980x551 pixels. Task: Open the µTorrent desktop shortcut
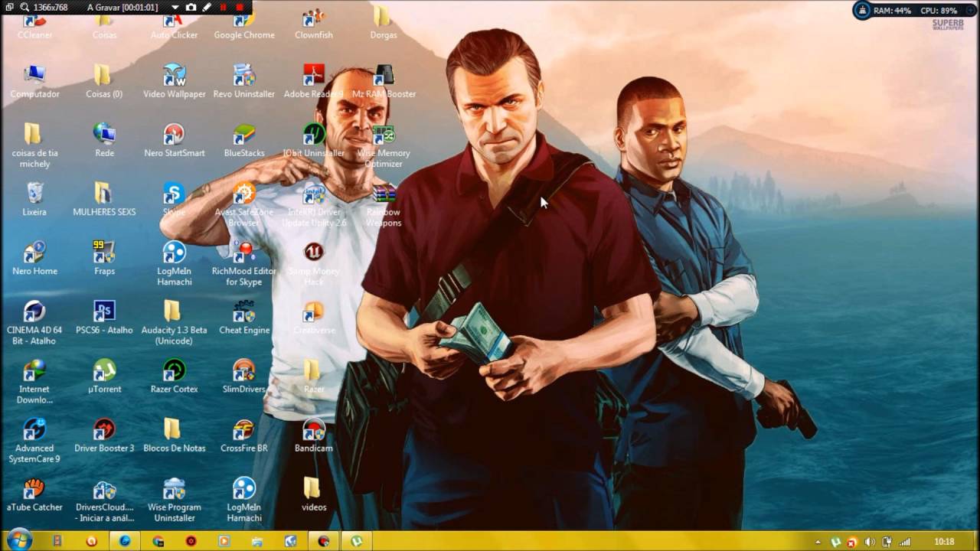click(104, 377)
